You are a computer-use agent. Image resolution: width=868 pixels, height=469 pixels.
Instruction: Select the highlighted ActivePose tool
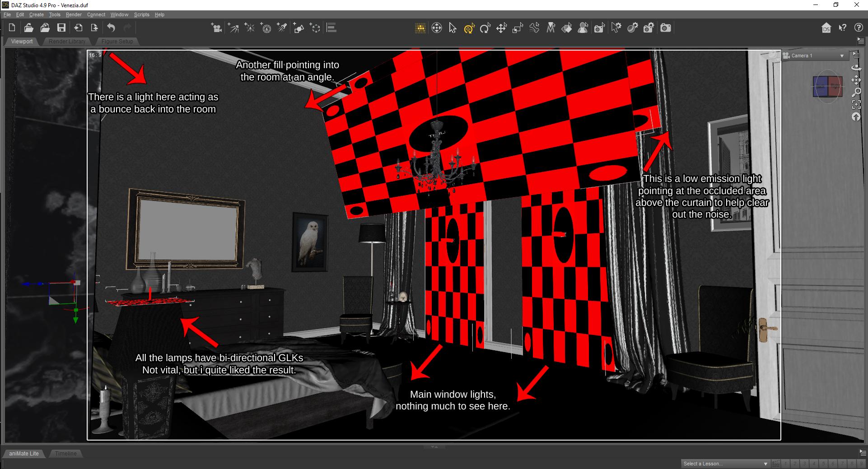pyautogui.click(x=469, y=28)
